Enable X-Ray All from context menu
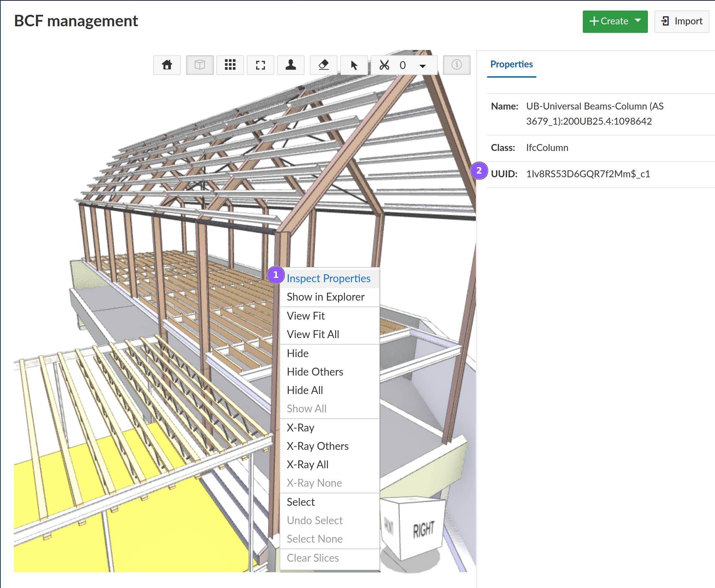 tap(308, 464)
